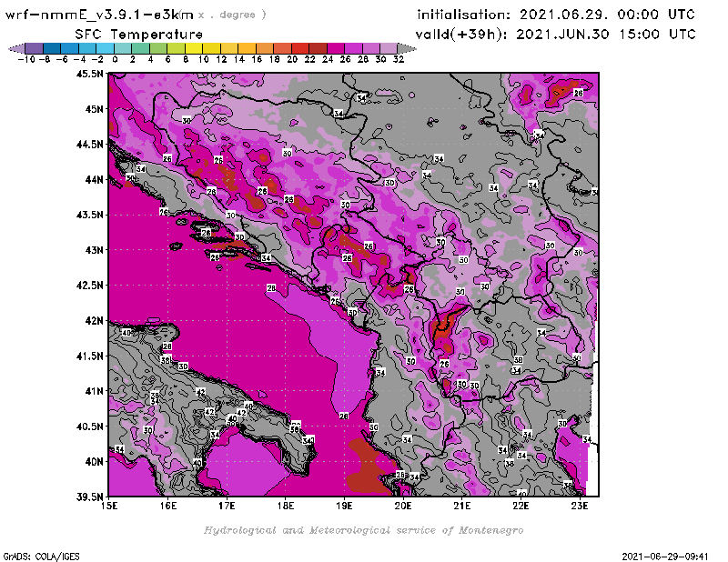This screenshot has width=728, height=562.
Task: Click the '2021-06-29-09:41' timestamp
Action: (665, 557)
